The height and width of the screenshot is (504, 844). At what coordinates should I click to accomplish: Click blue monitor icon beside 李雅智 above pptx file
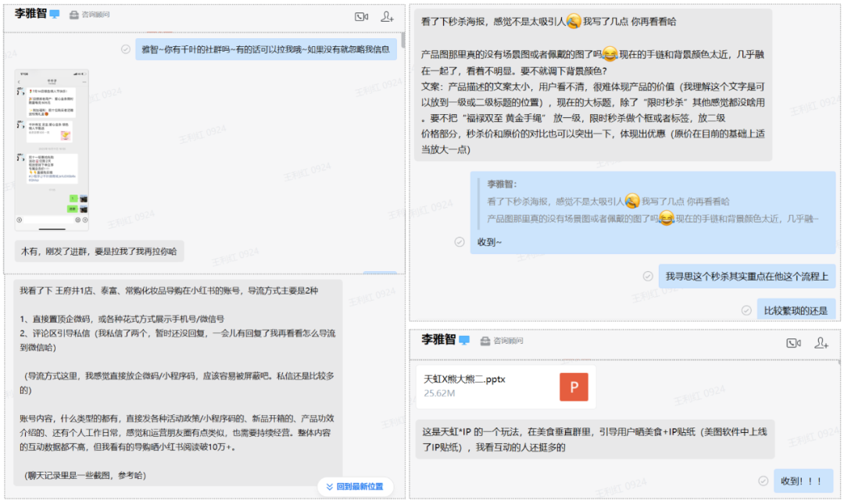(464, 341)
